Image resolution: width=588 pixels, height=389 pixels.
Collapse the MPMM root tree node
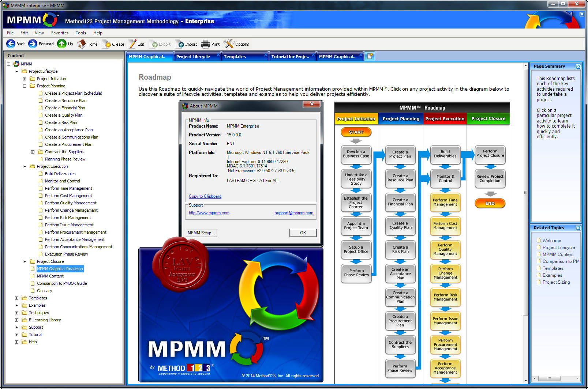(x=8, y=64)
